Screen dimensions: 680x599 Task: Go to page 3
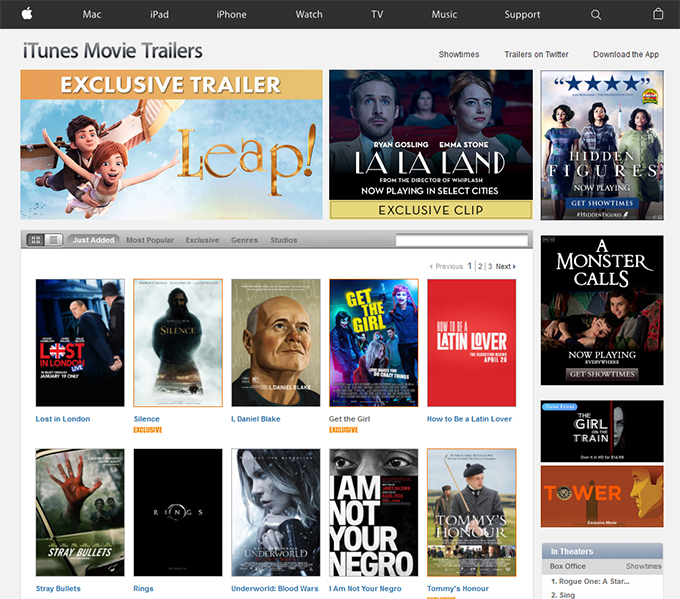point(490,266)
